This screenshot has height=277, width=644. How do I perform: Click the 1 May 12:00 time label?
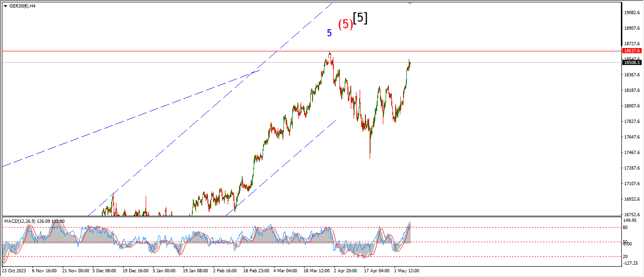pyautogui.click(x=406, y=271)
